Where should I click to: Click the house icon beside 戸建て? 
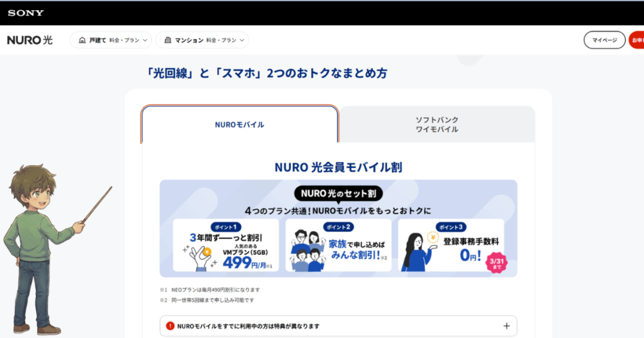pos(82,40)
